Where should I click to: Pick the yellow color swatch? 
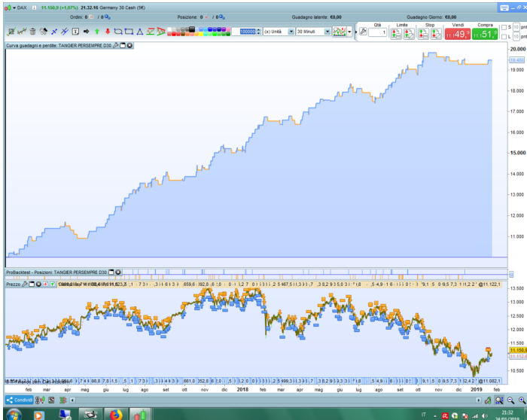[201, 34]
